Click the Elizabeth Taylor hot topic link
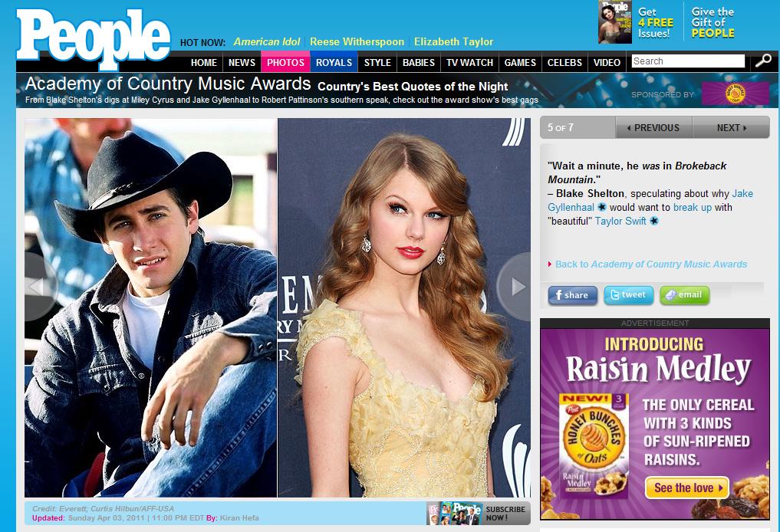This screenshot has height=532, width=780. (454, 41)
